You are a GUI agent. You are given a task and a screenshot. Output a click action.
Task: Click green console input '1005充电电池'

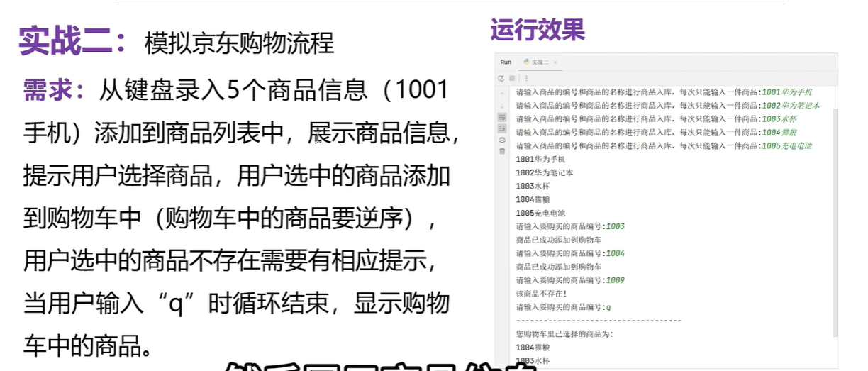(x=787, y=146)
